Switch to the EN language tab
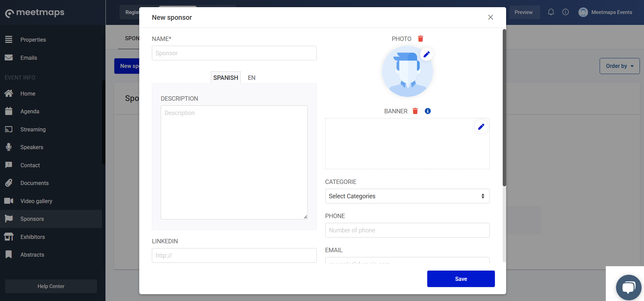644x301 pixels. (x=252, y=78)
